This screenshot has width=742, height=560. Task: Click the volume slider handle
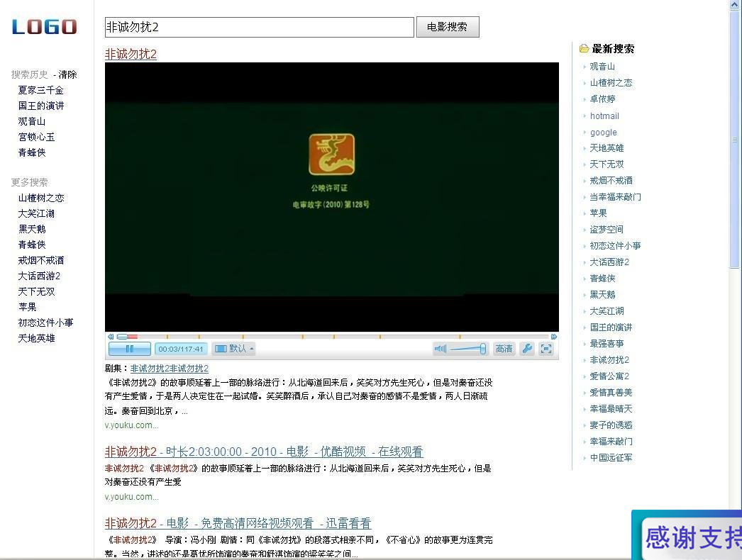click(482, 349)
